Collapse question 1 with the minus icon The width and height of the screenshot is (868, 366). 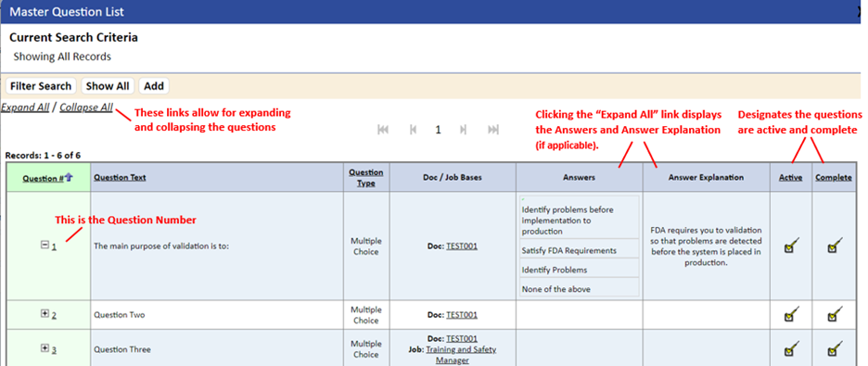pyautogui.click(x=45, y=246)
